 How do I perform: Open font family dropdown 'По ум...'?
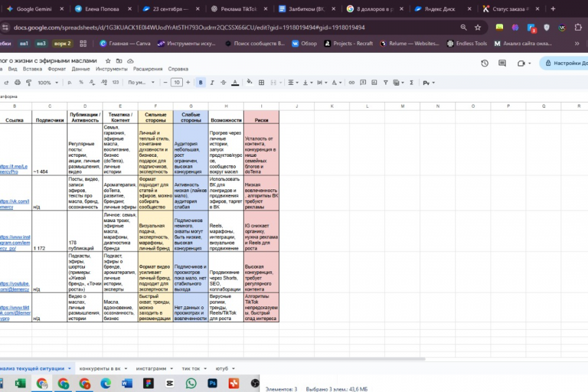point(141,82)
